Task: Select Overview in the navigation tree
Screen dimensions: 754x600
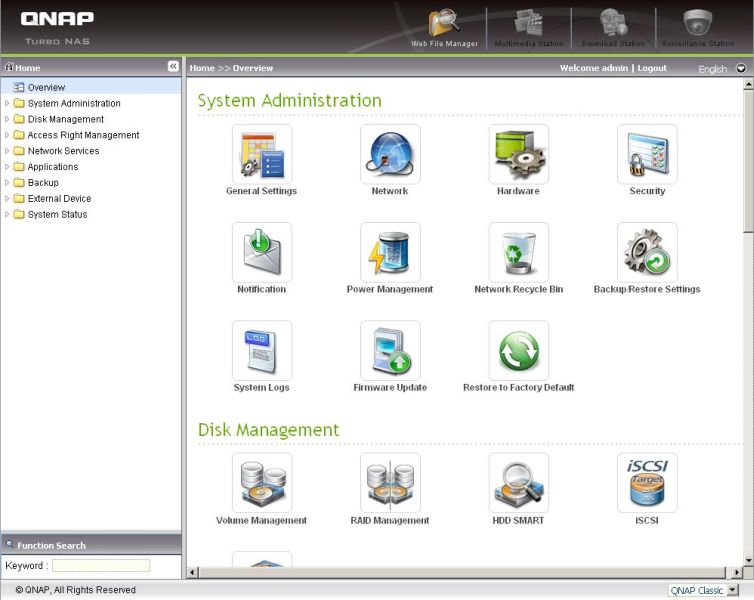Action: (46, 87)
